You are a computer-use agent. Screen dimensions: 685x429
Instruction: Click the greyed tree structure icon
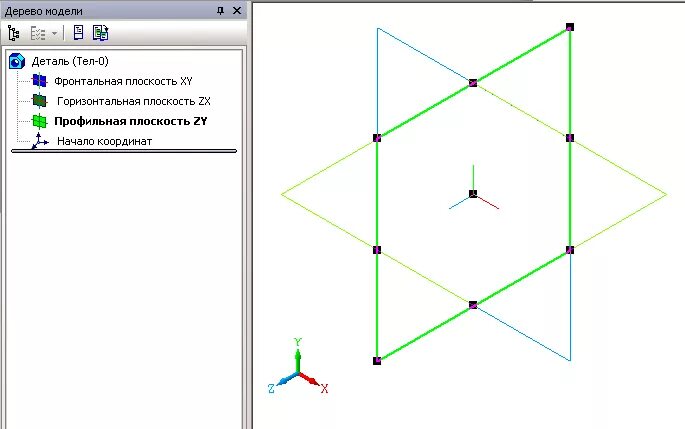click(x=38, y=33)
